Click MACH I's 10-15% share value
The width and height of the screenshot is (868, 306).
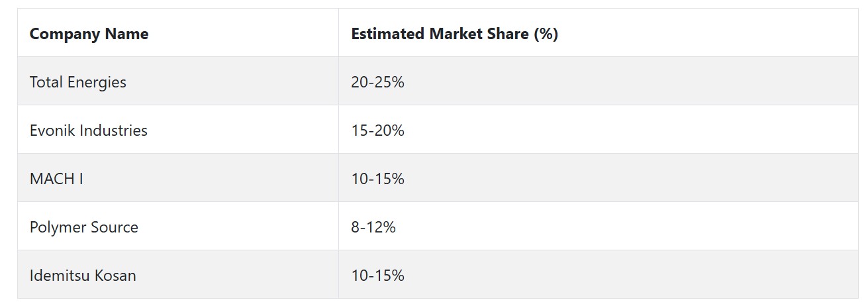(x=377, y=179)
